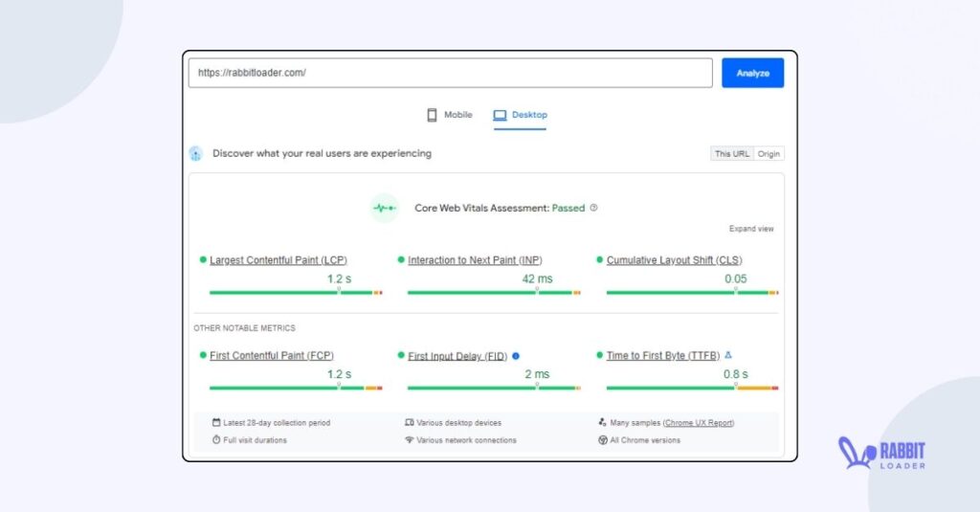The image size is (980, 512).
Task: Open First Input Delay (FID) link
Action: click(457, 356)
